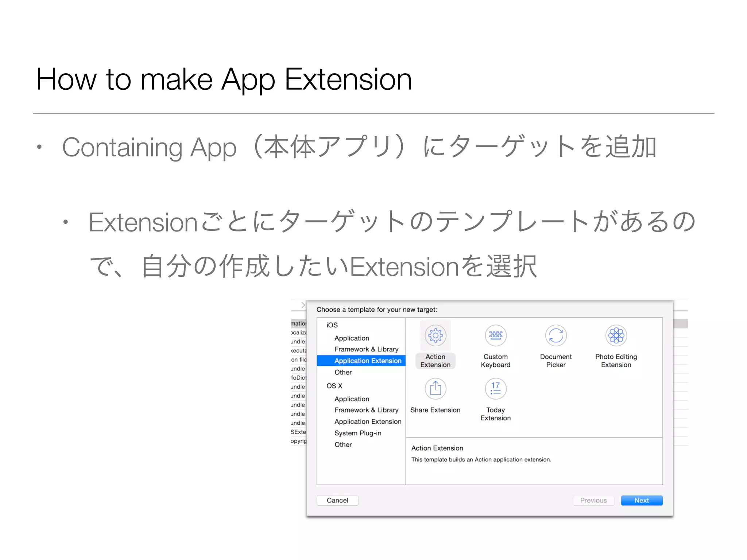
Task: Click the 'Document Picker' label text
Action: pyautogui.click(x=556, y=361)
